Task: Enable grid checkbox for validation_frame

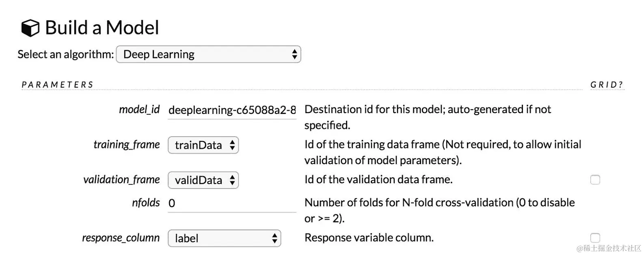Action: pos(595,180)
